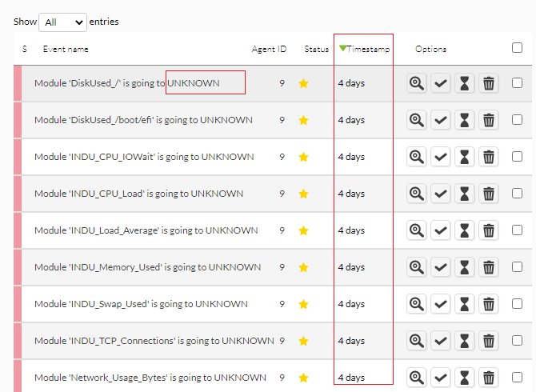
Task: Open magnifier details for INDU_Load_Average event
Action: [416, 230]
